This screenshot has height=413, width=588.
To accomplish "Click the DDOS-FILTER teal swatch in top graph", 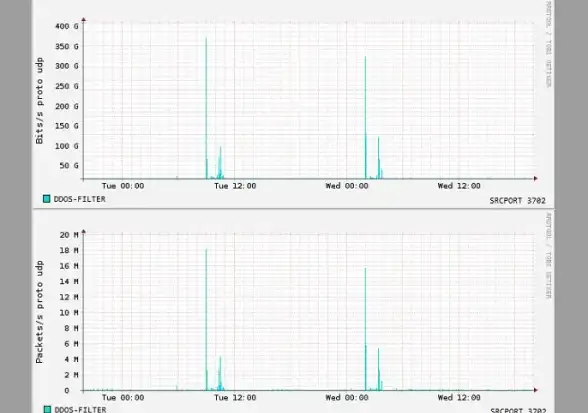I will coord(46,199).
